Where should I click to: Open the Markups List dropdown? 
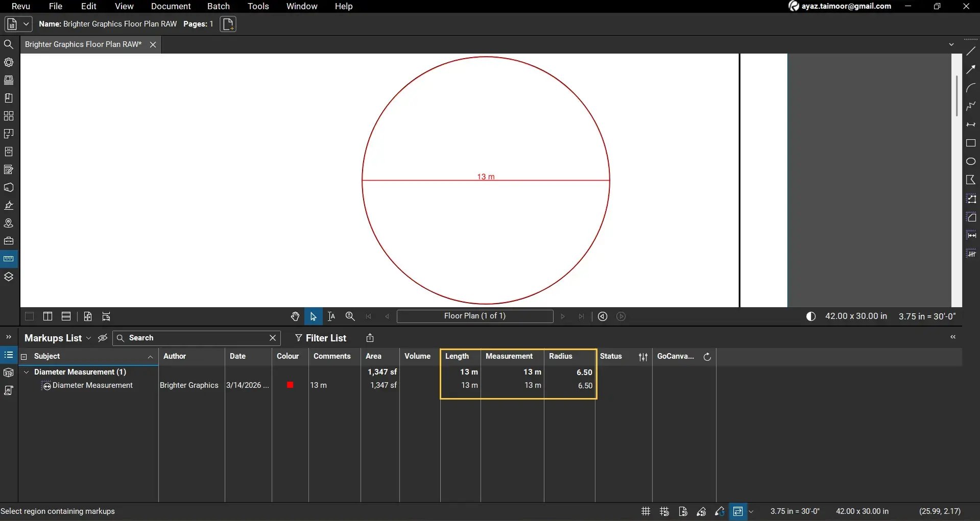coord(89,338)
